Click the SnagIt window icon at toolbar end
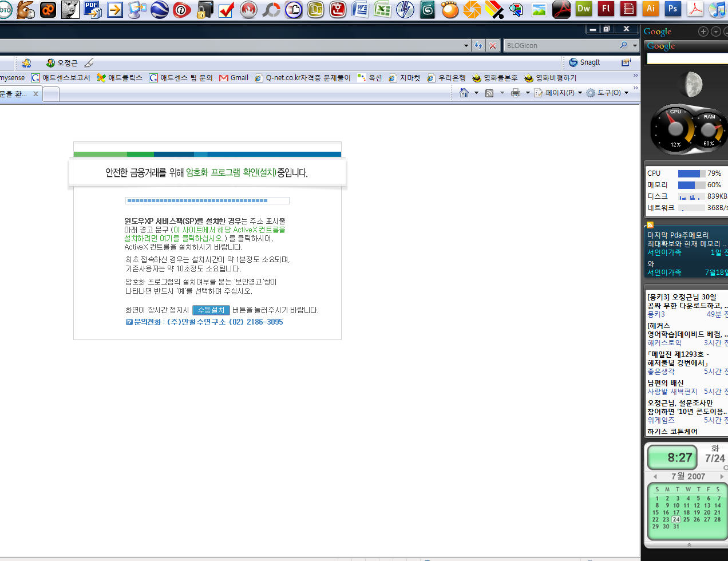 pyautogui.click(x=626, y=62)
